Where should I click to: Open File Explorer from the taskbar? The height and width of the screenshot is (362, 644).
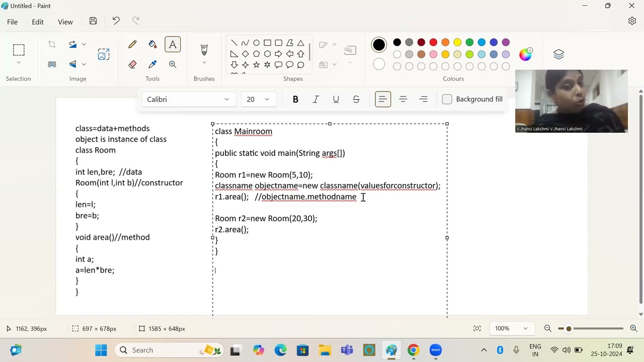tap(325, 350)
